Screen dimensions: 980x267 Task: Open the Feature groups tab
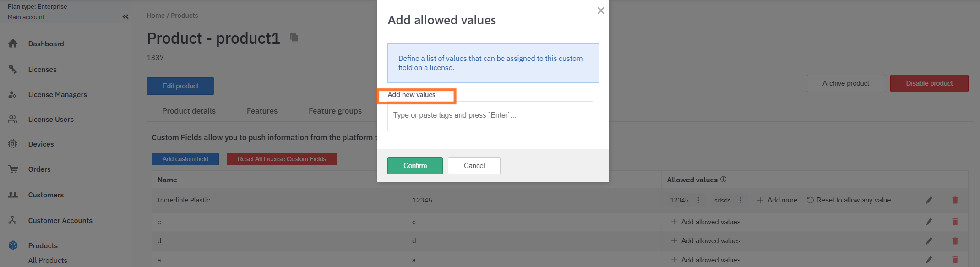pos(335,111)
